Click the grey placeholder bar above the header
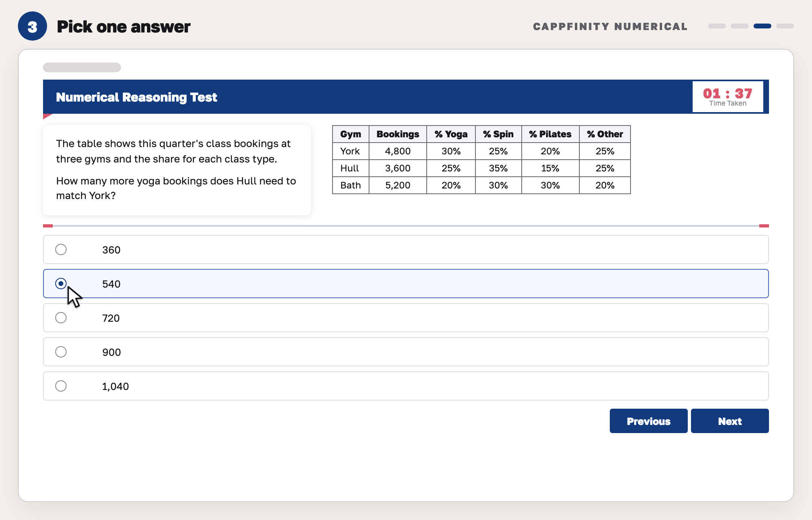812x520 pixels. (x=82, y=67)
